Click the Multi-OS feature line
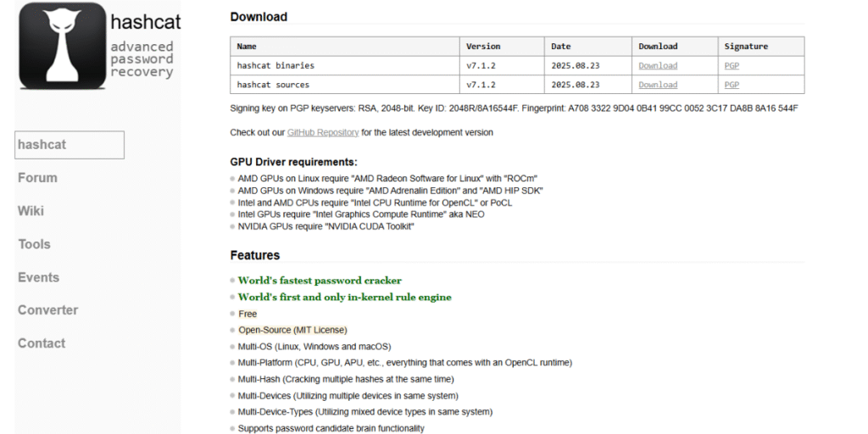Image resolution: width=868 pixels, height=434 pixels. tap(314, 347)
